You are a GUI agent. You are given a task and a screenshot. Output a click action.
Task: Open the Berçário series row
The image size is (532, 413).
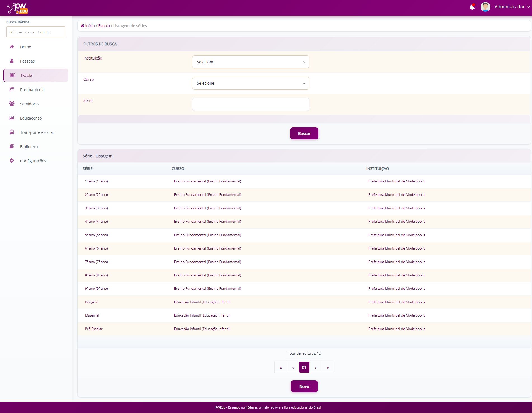(x=92, y=302)
